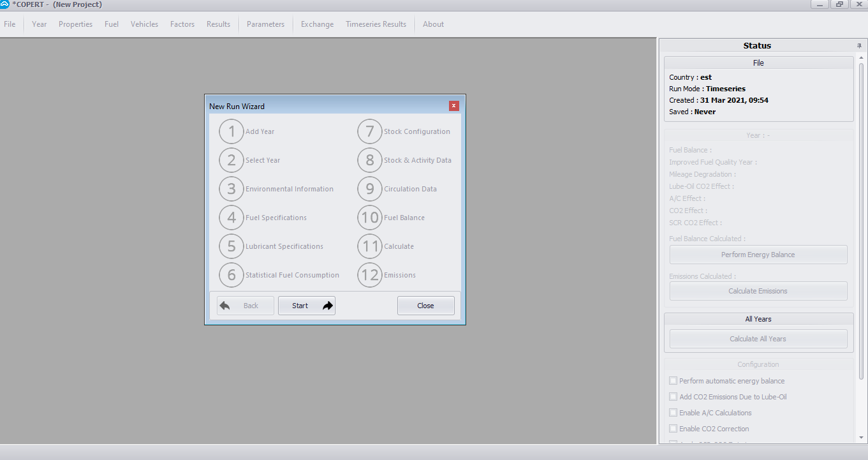Enable A/C Calculations option
Viewport: 868px width, 460px height.
tap(673, 412)
